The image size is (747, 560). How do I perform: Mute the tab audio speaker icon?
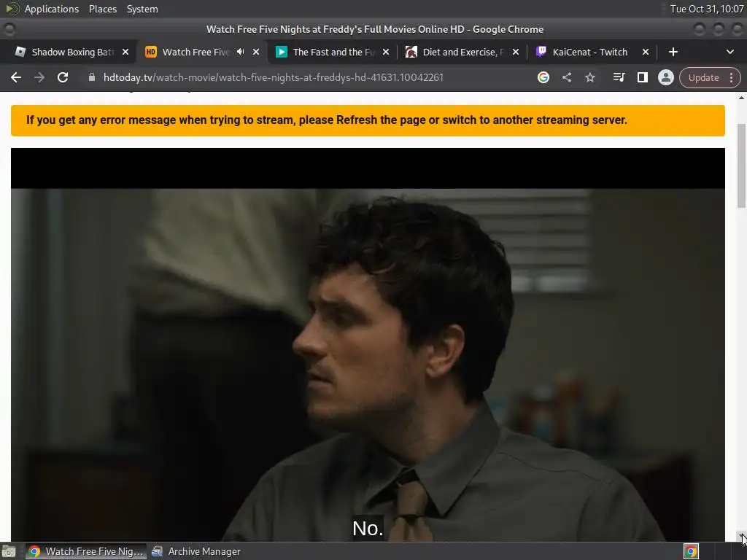[241, 52]
